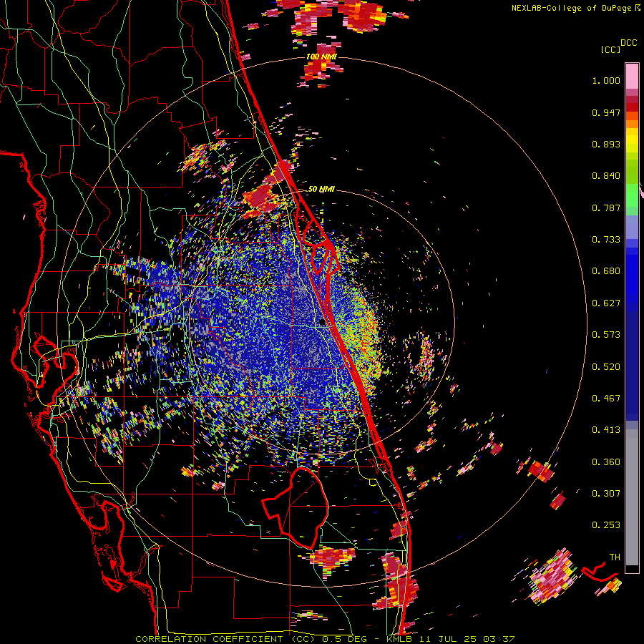Pick the gray bottom segment of the color bar
644x644 pixels.
[632, 499]
